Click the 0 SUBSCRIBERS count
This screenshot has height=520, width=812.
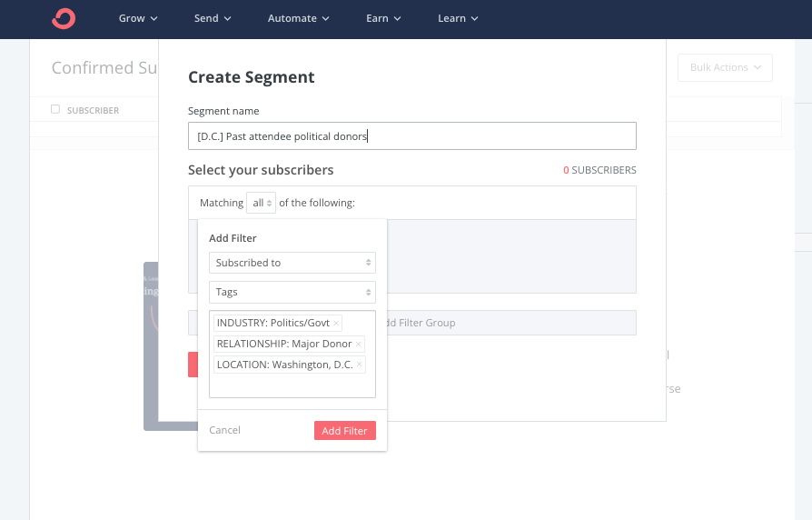599,170
